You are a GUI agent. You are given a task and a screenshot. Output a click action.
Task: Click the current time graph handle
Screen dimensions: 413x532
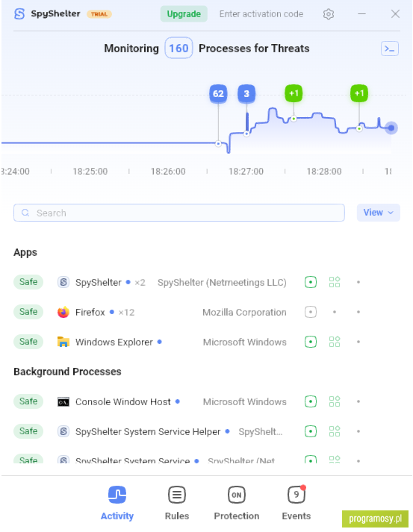tap(391, 128)
